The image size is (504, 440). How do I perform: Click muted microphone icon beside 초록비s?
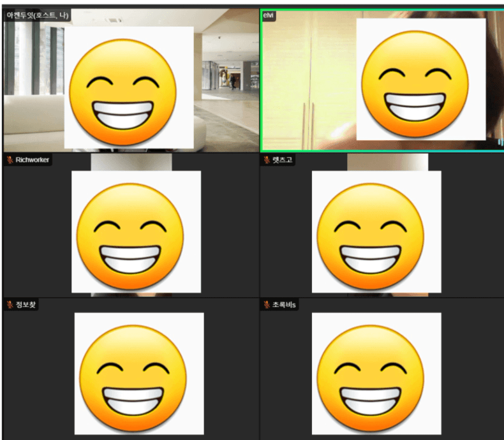pyautogui.click(x=267, y=305)
